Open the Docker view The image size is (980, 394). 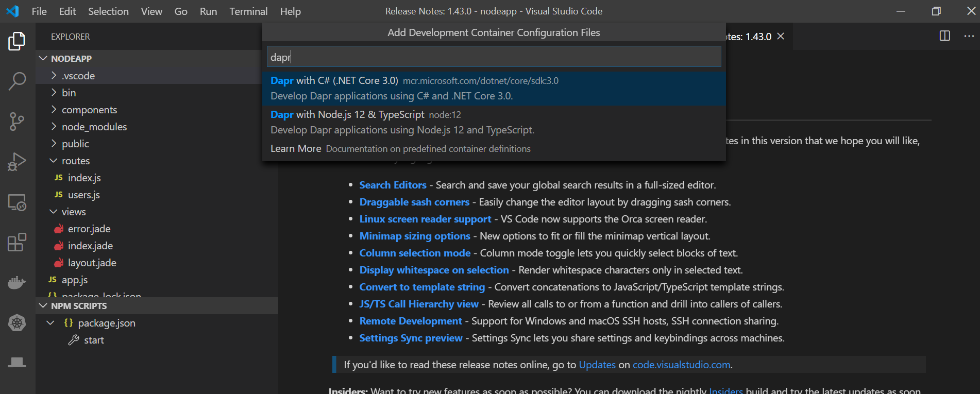(x=17, y=283)
